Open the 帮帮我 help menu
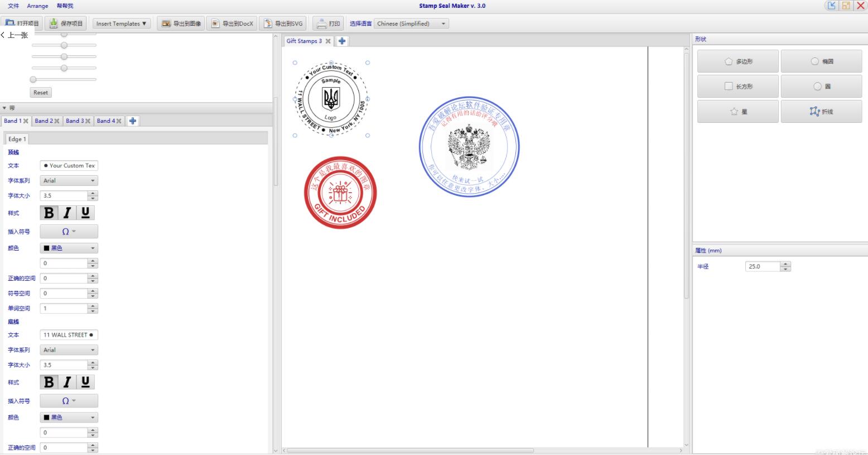 (65, 6)
